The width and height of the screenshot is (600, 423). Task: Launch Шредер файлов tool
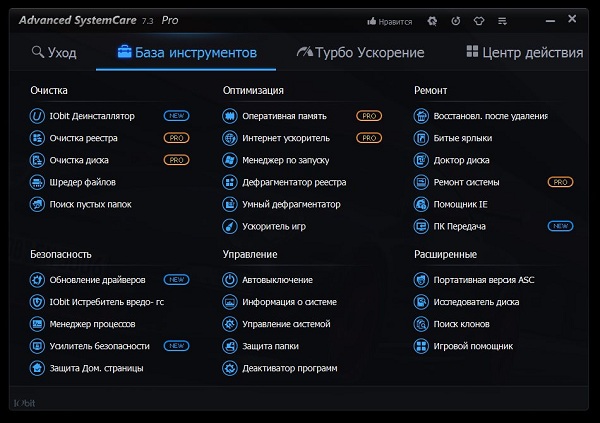click(x=82, y=182)
